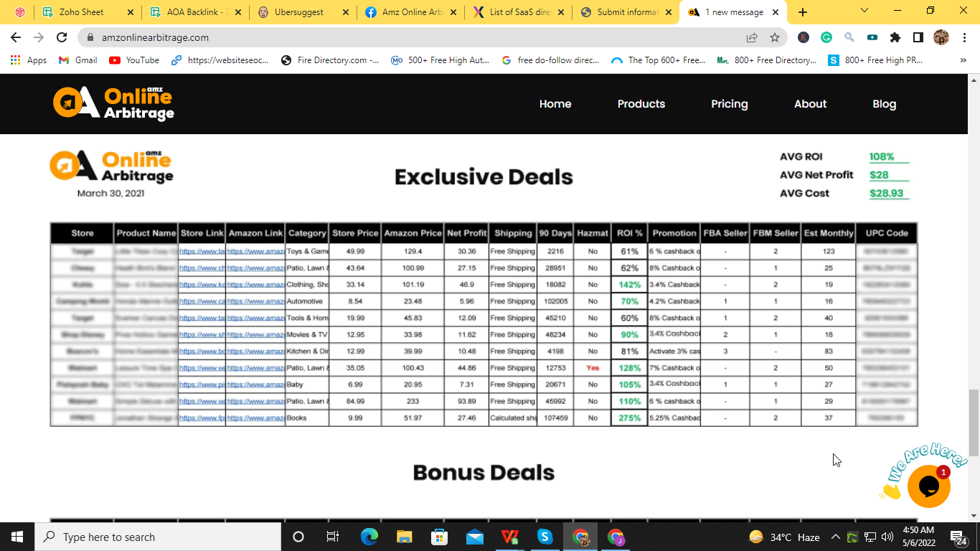Open the Windows Start menu

coord(17,537)
